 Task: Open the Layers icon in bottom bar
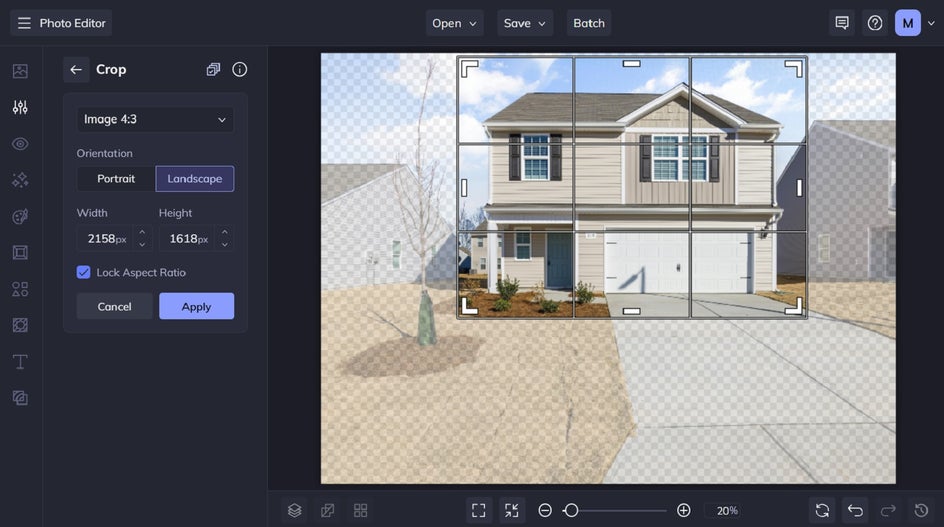pos(294,510)
